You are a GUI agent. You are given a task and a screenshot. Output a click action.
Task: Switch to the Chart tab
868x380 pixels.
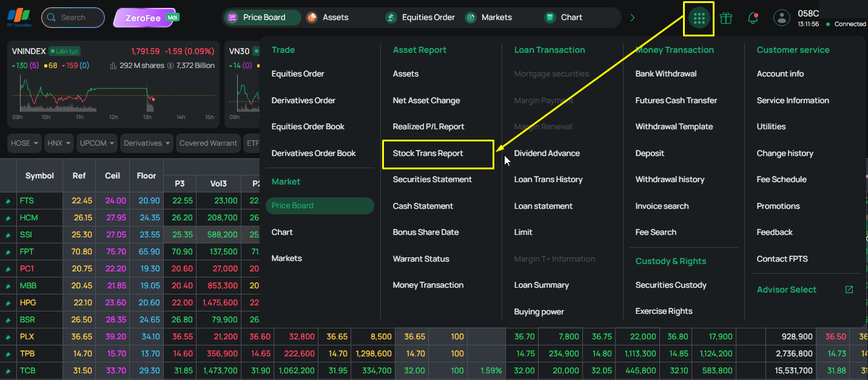564,18
